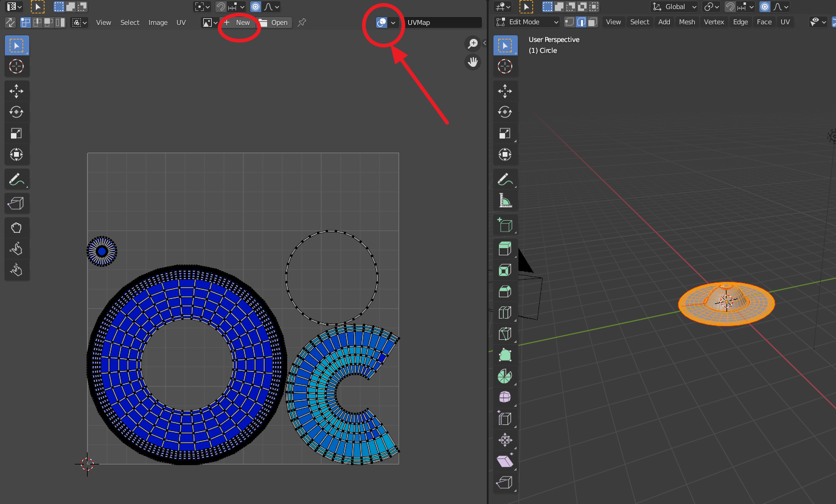Select the Add Cube tool in 3D viewport
836x504 pixels.
505,225
